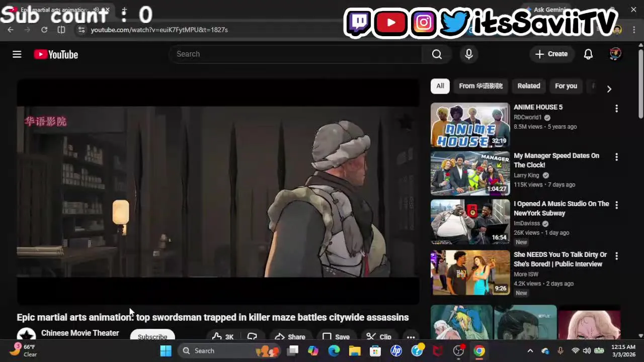This screenshot has height=362, width=644.
Task: Open options for She NEEDS You video
Action: (616, 256)
